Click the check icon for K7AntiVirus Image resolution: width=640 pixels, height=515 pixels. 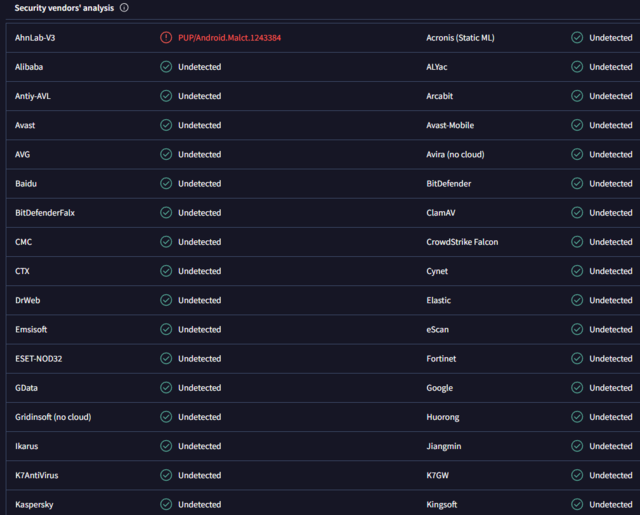coord(166,475)
